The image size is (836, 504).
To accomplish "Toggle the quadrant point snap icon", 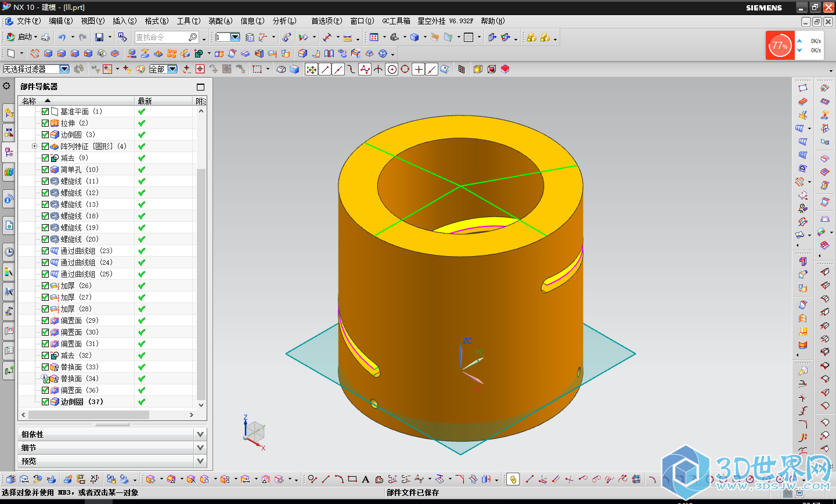I will tap(405, 69).
